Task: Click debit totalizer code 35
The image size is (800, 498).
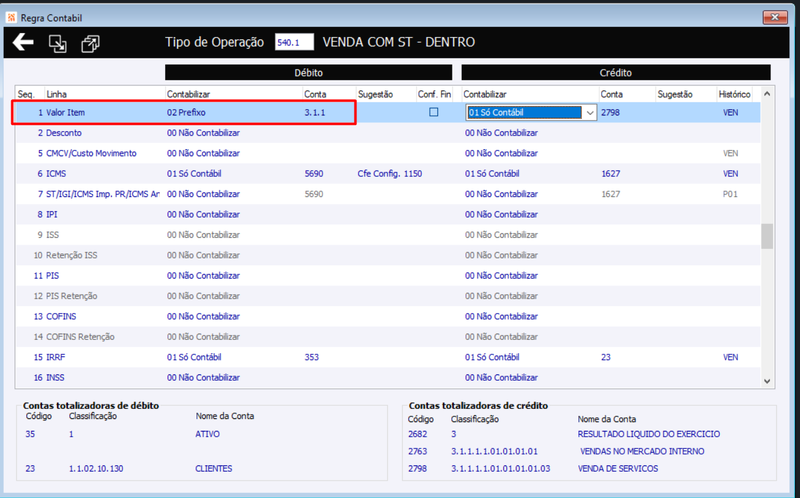Action: 30,434
